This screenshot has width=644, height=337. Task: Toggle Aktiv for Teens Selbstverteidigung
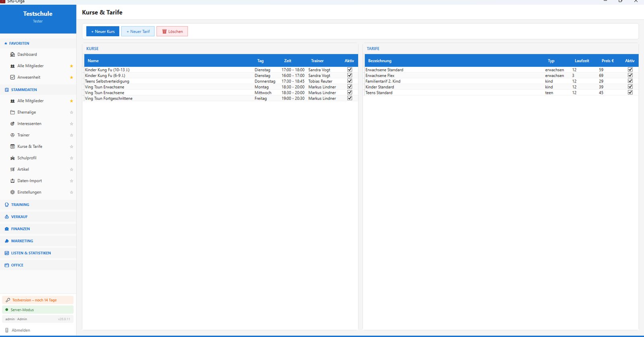click(x=350, y=81)
